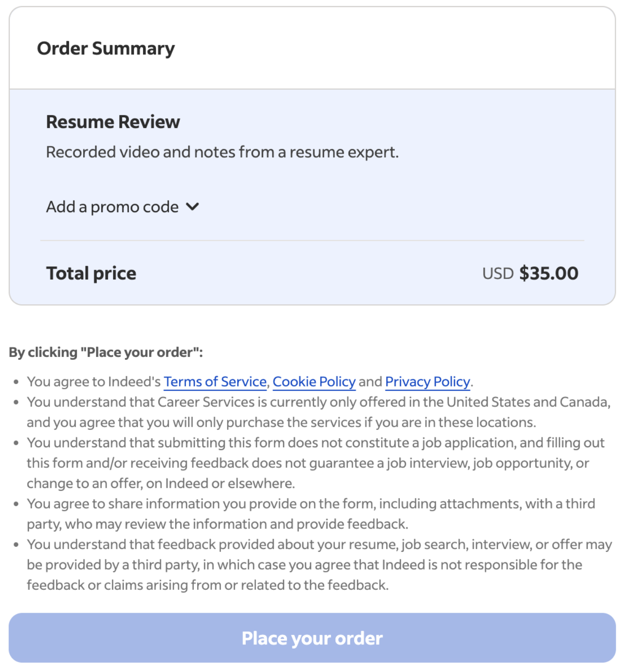View the Privacy Policy
Viewport: 626px width, 672px height.
(x=427, y=381)
